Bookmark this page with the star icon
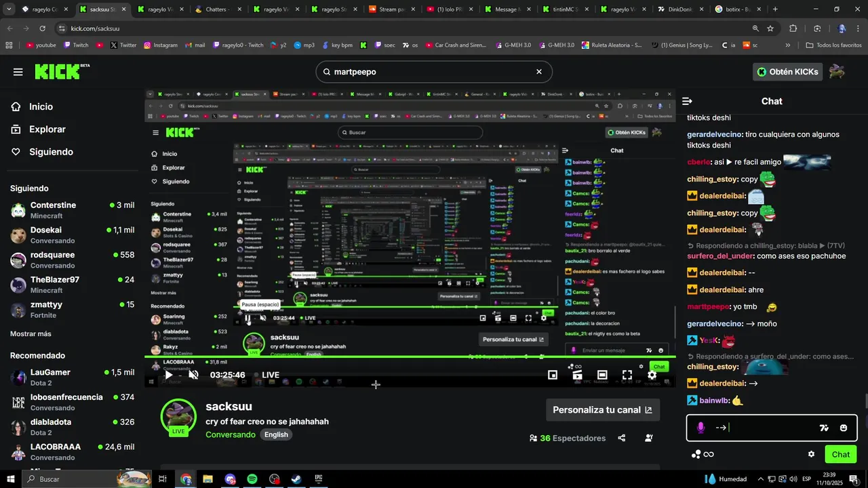The height and width of the screenshot is (488, 868). [770, 28]
